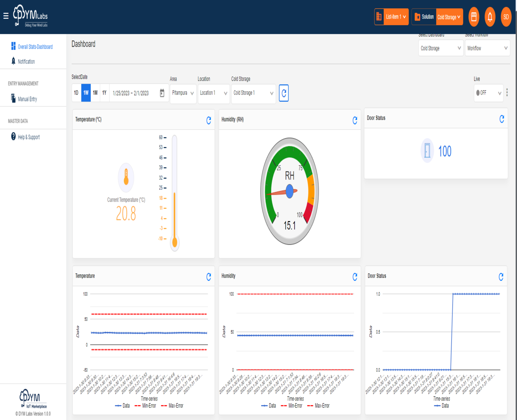Click the red zone on humidity gauge
This screenshot has width=517, height=420.
(308, 212)
